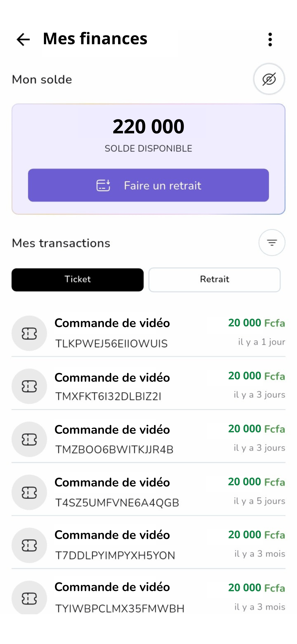297x644 pixels.
Task: Select the Mes transactions section heading
Action: pyautogui.click(x=61, y=243)
